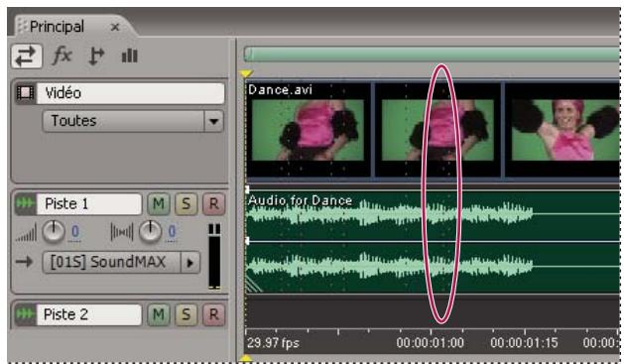Show the Sends controls icon
The width and height of the screenshot is (624, 364).
pyautogui.click(x=95, y=56)
